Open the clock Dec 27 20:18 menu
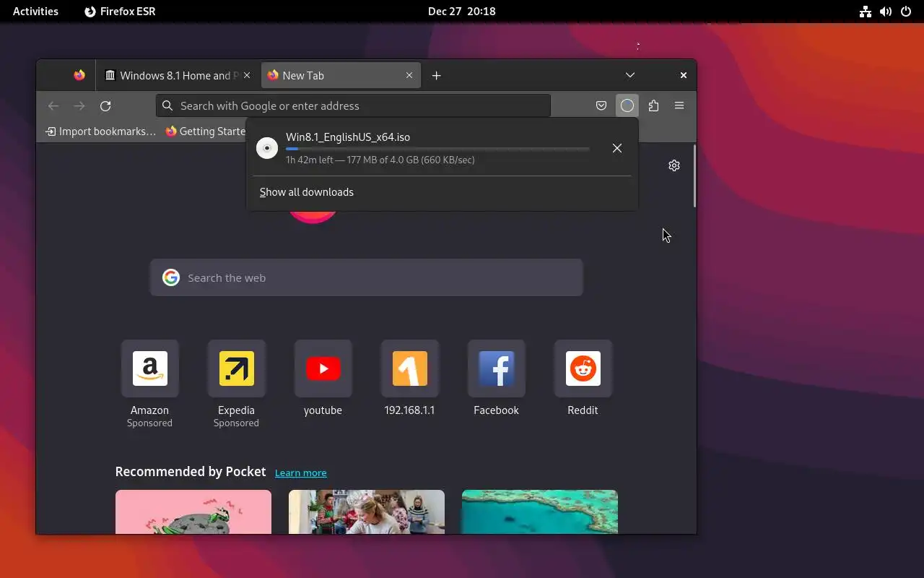924x578 pixels. tap(462, 11)
